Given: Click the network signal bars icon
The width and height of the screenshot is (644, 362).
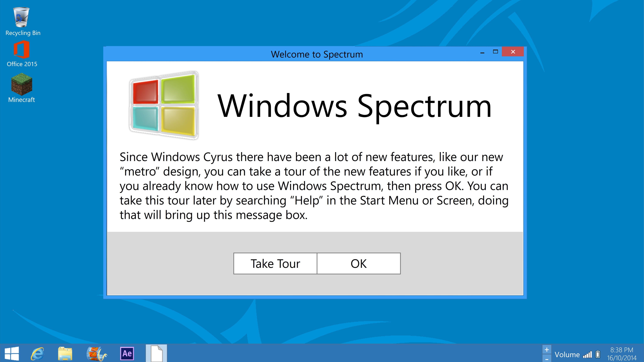Looking at the screenshot, I should tap(588, 355).
